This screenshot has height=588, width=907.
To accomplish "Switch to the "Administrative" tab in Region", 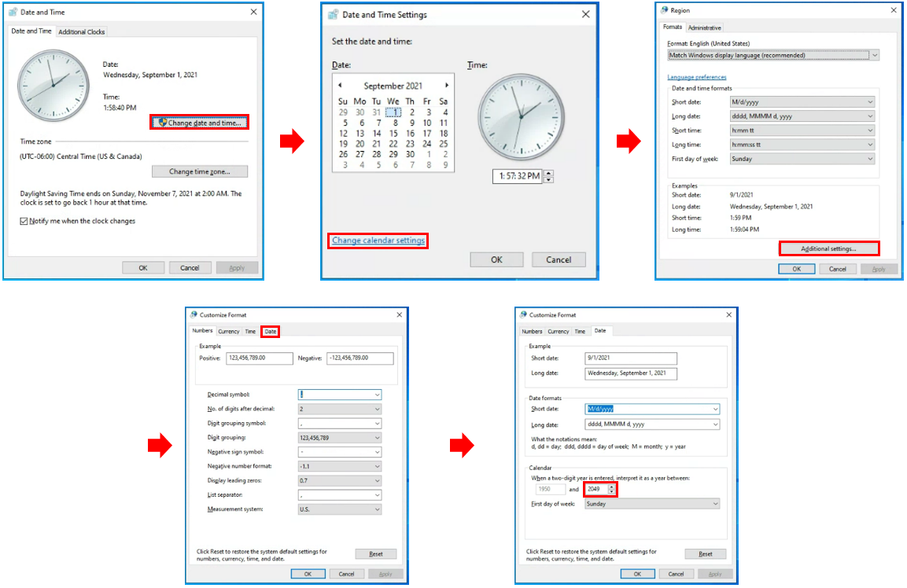I will tap(704, 28).
